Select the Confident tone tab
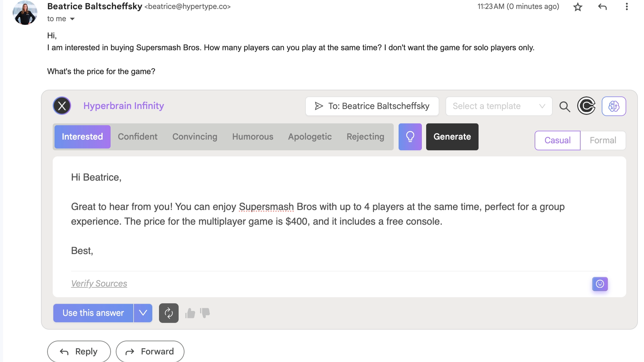The width and height of the screenshot is (644, 362). tap(137, 136)
